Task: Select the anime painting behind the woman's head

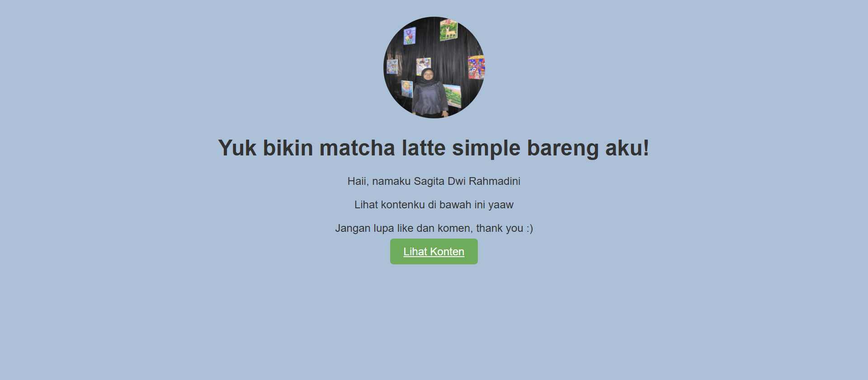Action: (x=423, y=66)
